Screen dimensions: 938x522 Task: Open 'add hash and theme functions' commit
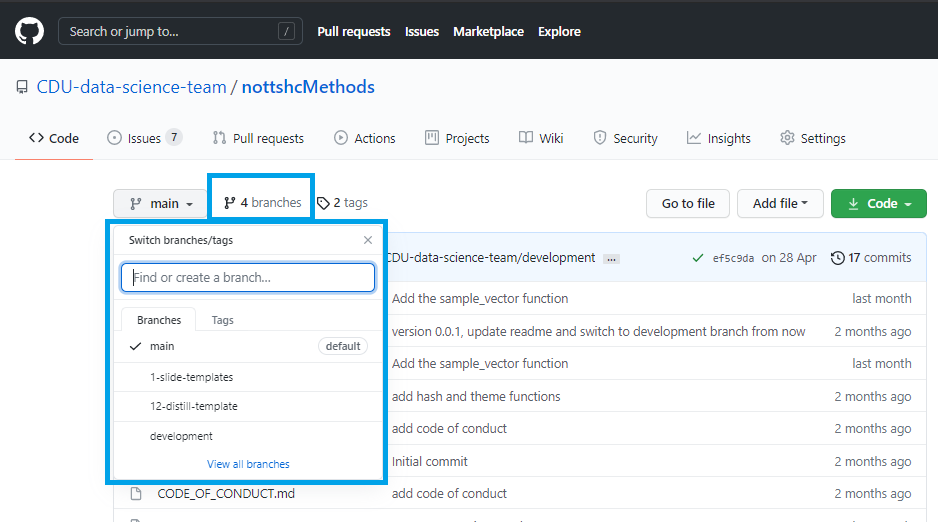[x=476, y=396]
